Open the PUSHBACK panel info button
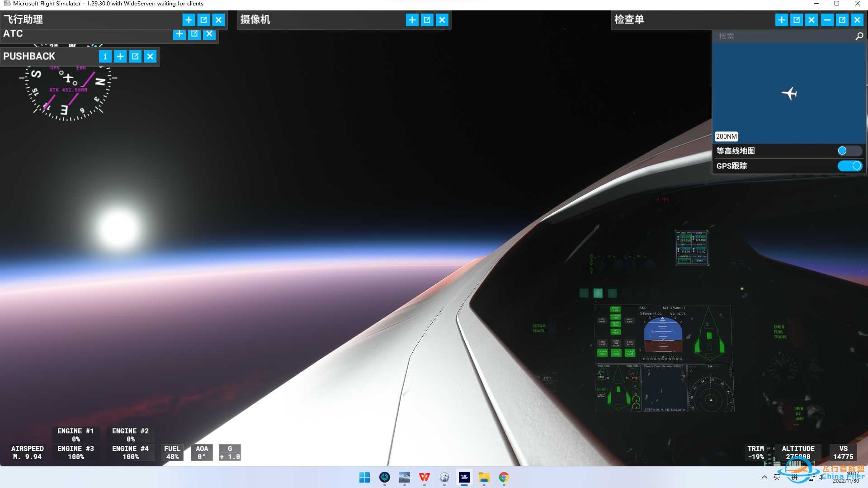This screenshot has width=868, height=488. click(x=105, y=56)
